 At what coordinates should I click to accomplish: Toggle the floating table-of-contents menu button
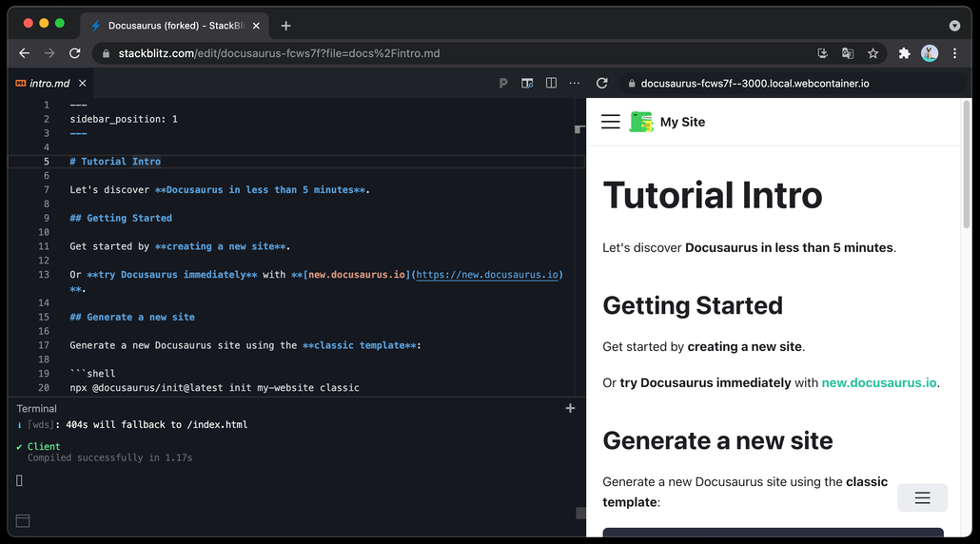click(x=923, y=497)
